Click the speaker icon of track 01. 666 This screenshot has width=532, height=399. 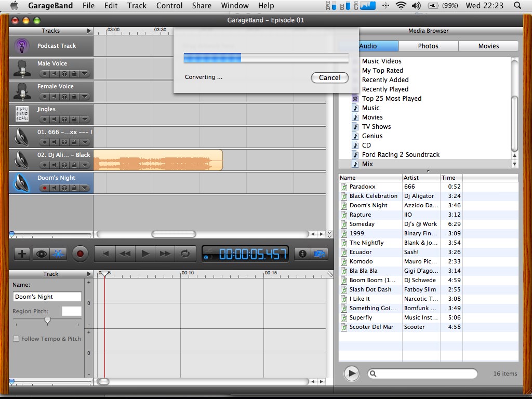(22, 137)
